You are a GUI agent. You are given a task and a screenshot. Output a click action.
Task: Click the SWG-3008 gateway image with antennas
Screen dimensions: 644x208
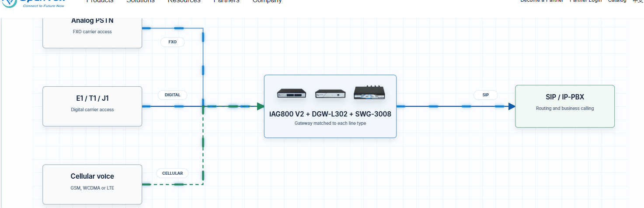pos(369,92)
